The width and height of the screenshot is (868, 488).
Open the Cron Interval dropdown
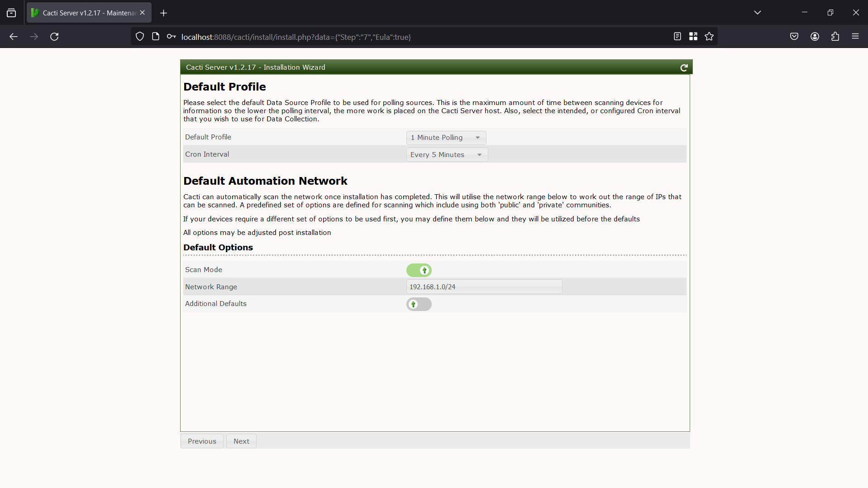click(x=447, y=155)
